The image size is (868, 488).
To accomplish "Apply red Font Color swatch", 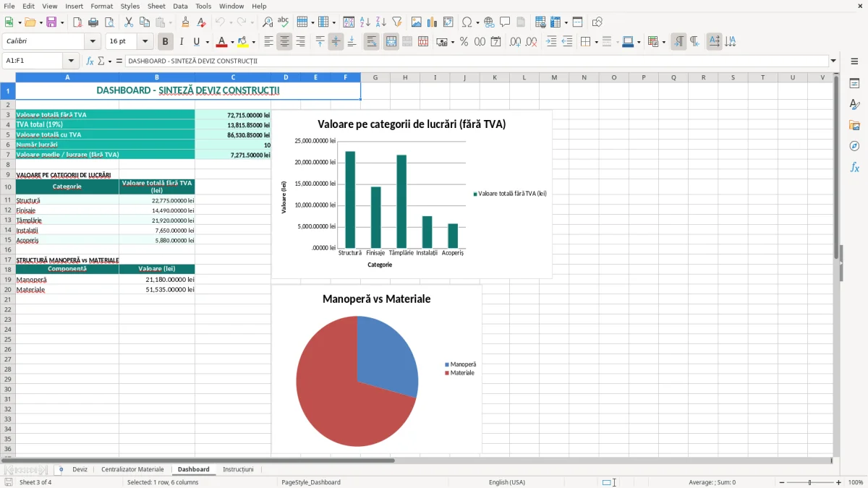I will coord(222,42).
